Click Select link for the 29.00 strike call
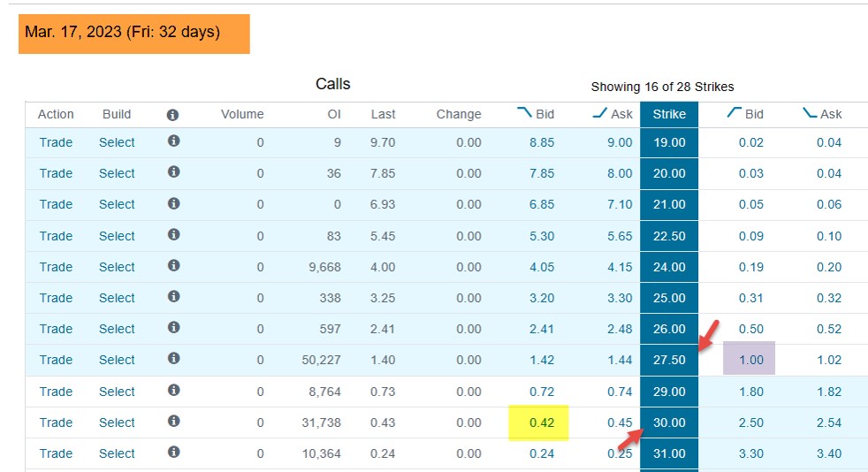 [x=117, y=392]
